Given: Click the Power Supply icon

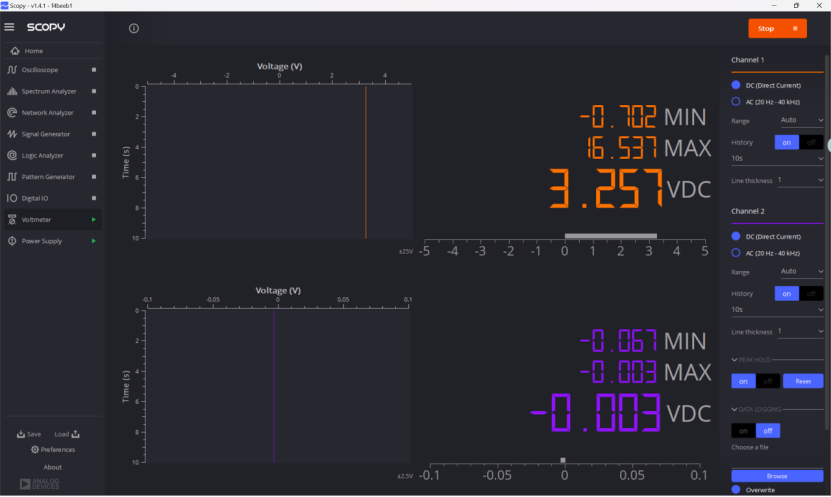Looking at the screenshot, I should click(12, 241).
